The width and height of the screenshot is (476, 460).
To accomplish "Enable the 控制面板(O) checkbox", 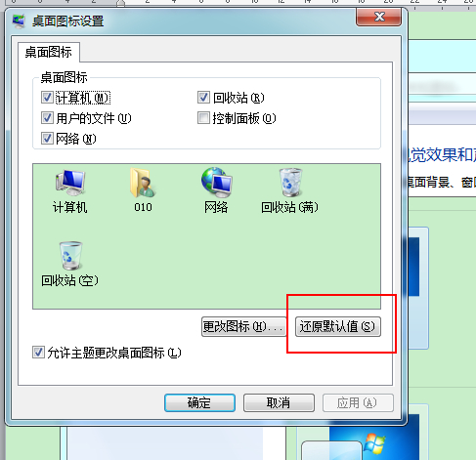I will coord(203,118).
